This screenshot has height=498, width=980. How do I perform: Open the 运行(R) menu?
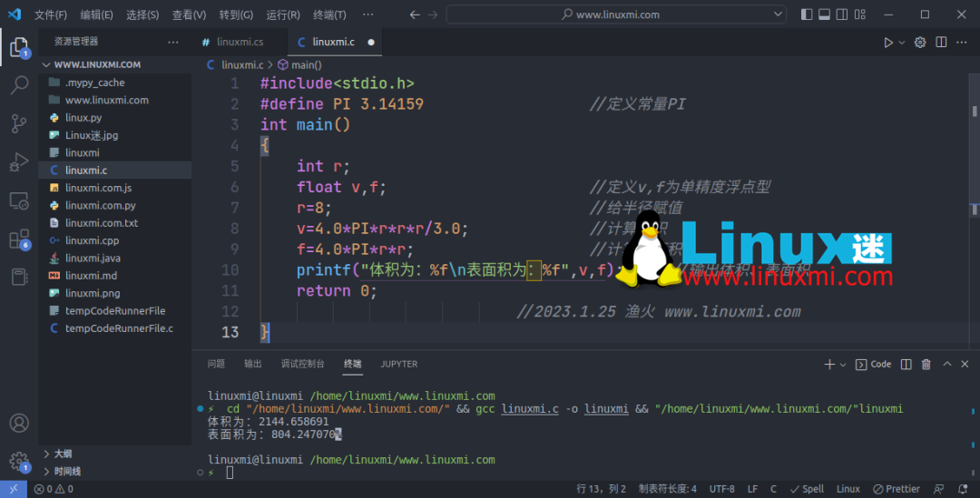pyautogui.click(x=283, y=15)
